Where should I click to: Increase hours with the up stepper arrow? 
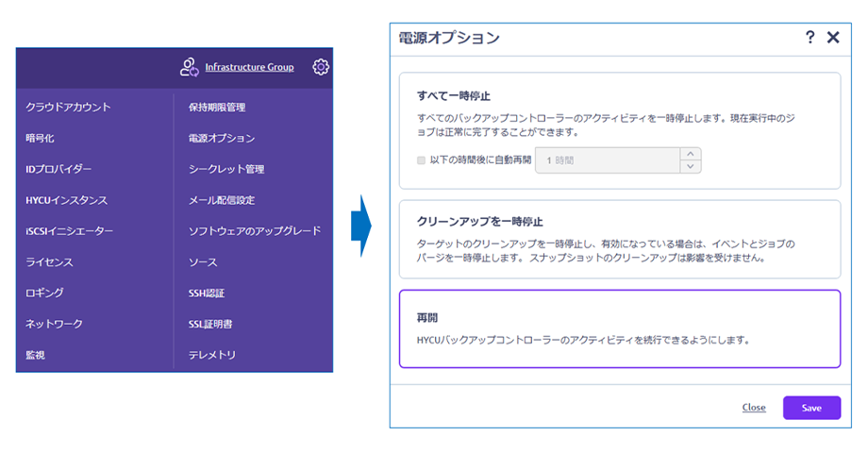[691, 154]
